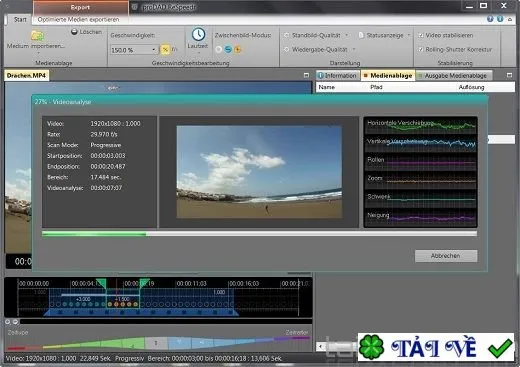Click the +3.000 timeline speed segment
The image size is (520, 367).
[83, 299]
